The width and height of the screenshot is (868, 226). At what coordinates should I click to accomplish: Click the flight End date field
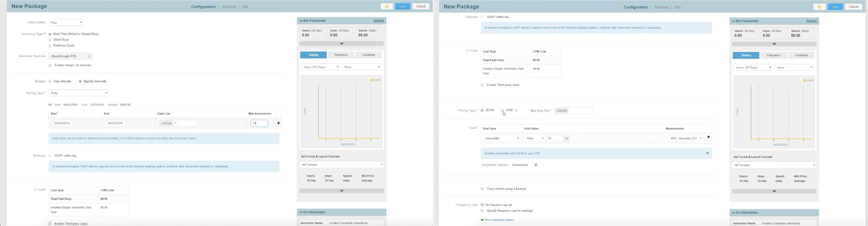(x=116, y=123)
